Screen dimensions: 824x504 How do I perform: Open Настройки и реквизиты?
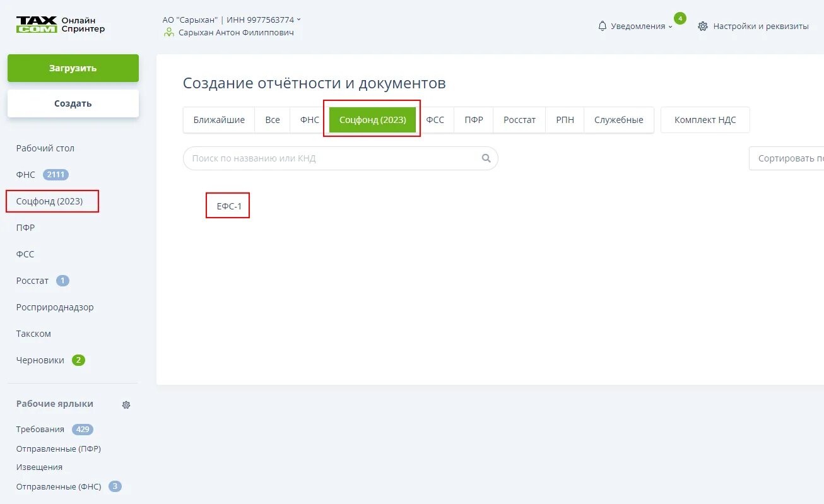(761, 26)
